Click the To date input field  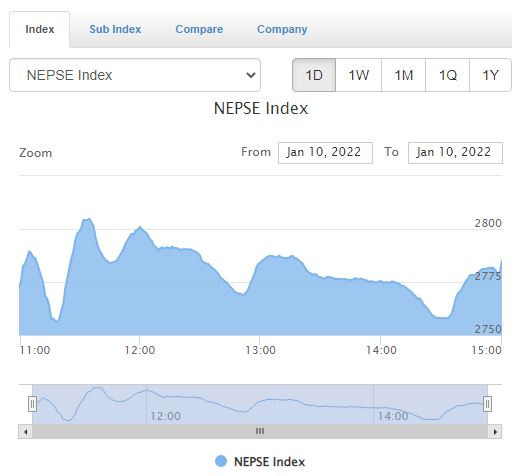click(455, 153)
